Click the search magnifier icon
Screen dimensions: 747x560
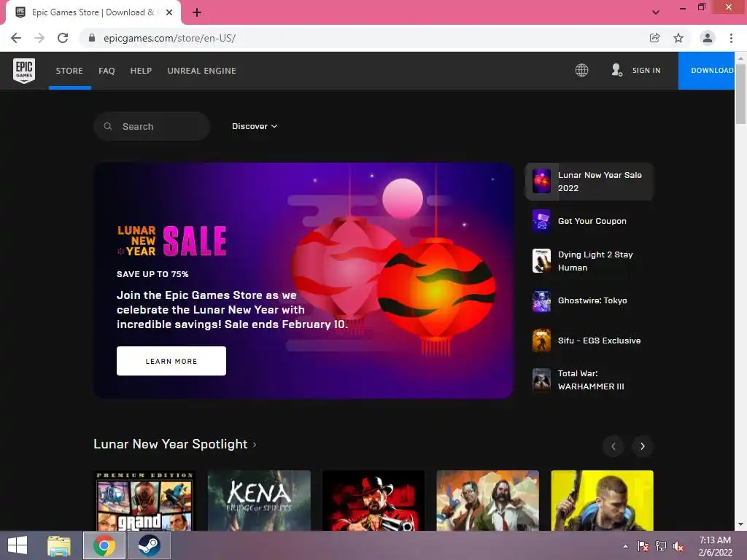[108, 126]
